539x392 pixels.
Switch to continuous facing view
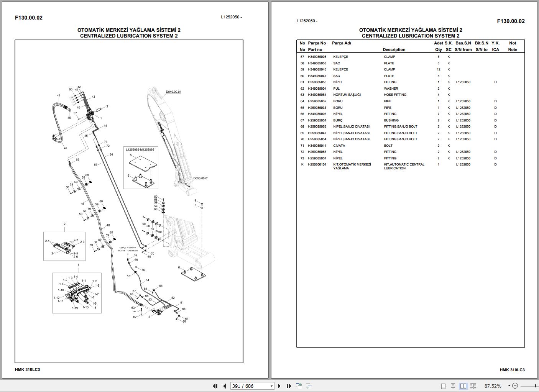(x=473, y=386)
